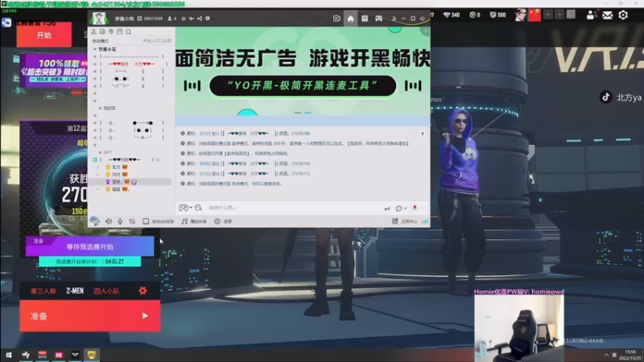Toggle the speaker volume icon

click(x=109, y=221)
